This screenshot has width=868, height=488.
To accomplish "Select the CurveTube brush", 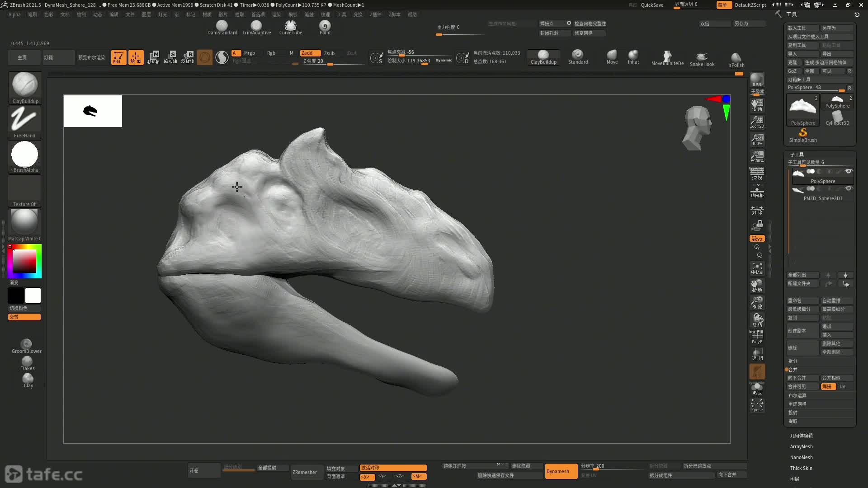I will pyautogui.click(x=291, y=27).
